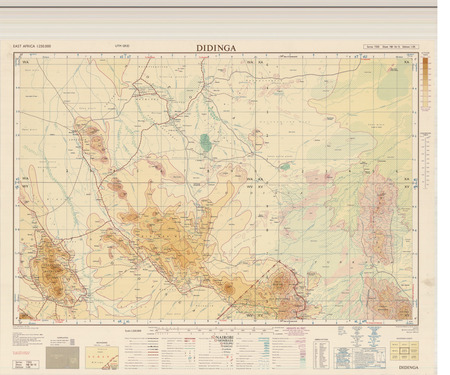This screenshot has height=375, width=450.
Task: Click the feet-metres conversion scale in the right margin
Action: pos(425,161)
